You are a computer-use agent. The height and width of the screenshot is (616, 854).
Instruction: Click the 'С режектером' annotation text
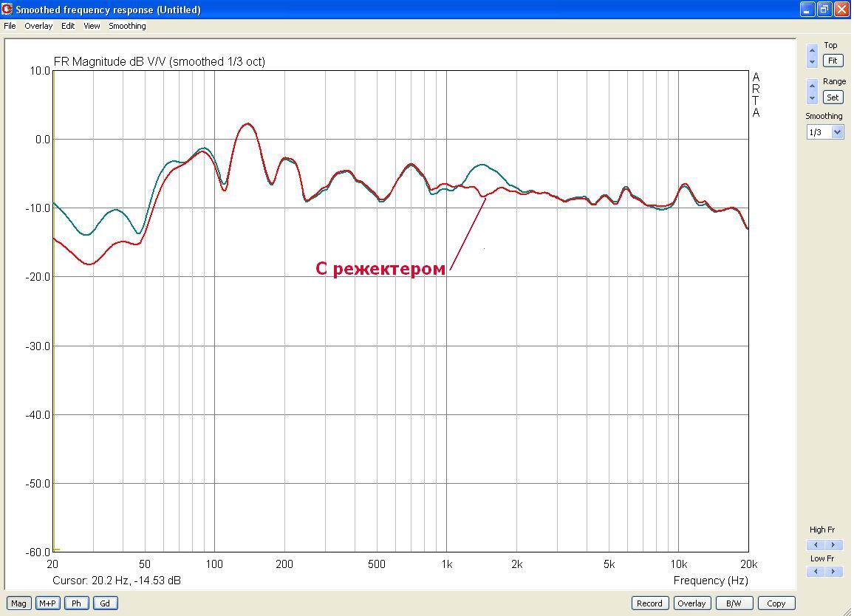pyautogui.click(x=380, y=269)
